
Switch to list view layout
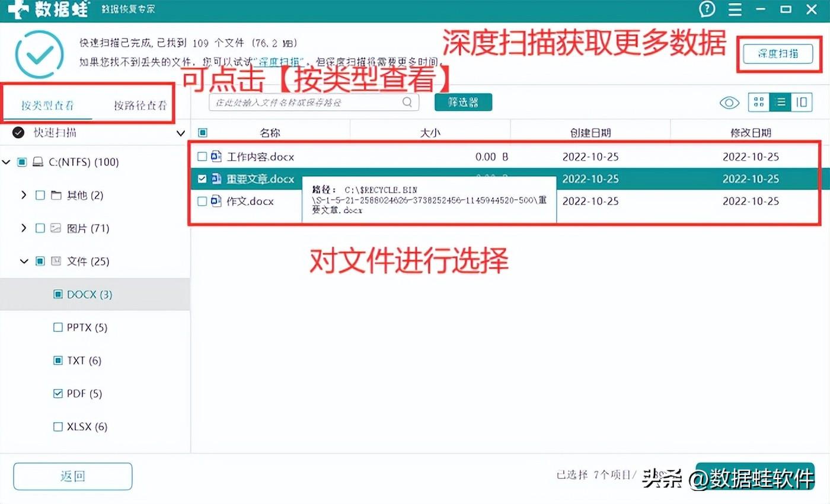(x=780, y=103)
